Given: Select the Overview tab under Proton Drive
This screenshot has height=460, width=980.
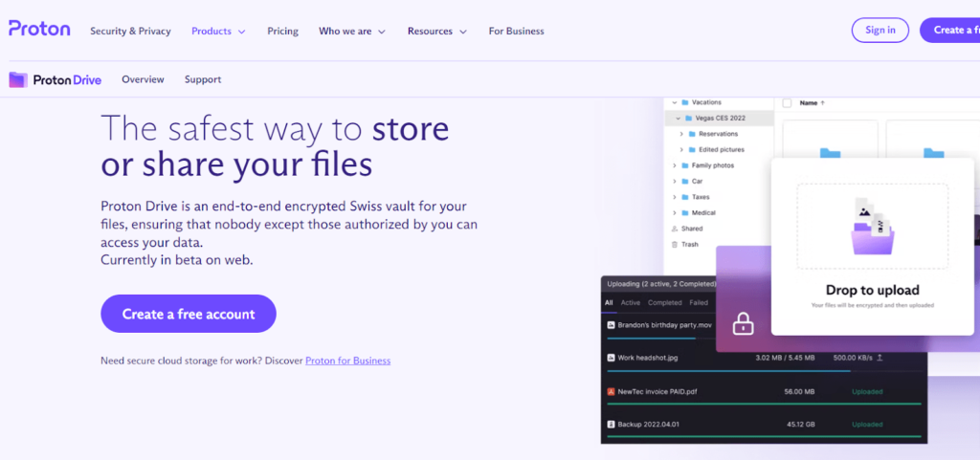Looking at the screenshot, I should pos(144,79).
